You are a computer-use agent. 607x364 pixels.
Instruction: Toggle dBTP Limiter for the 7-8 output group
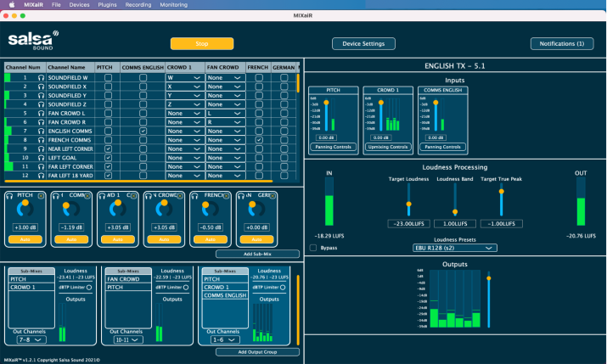[89, 288]
